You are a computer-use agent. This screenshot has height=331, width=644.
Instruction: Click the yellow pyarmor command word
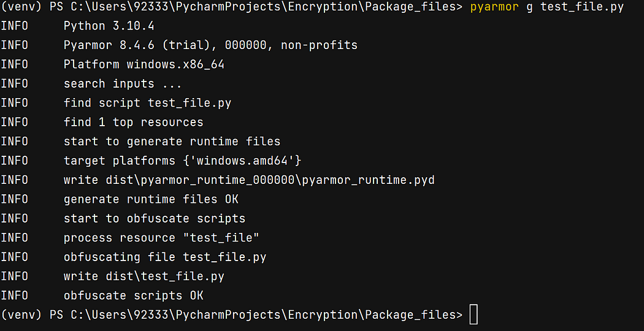click(494, 7)
